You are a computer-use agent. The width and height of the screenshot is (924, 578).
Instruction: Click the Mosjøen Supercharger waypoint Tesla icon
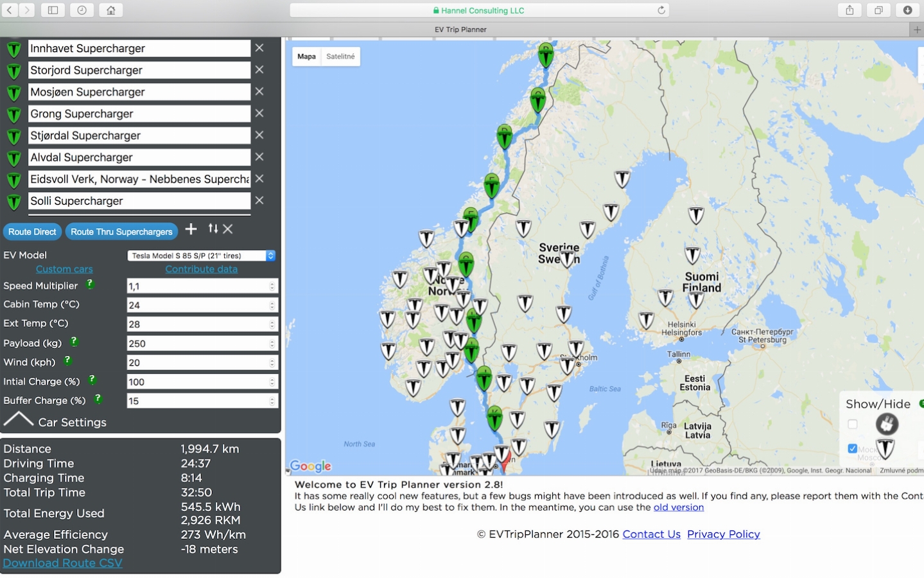coord(13,93)
